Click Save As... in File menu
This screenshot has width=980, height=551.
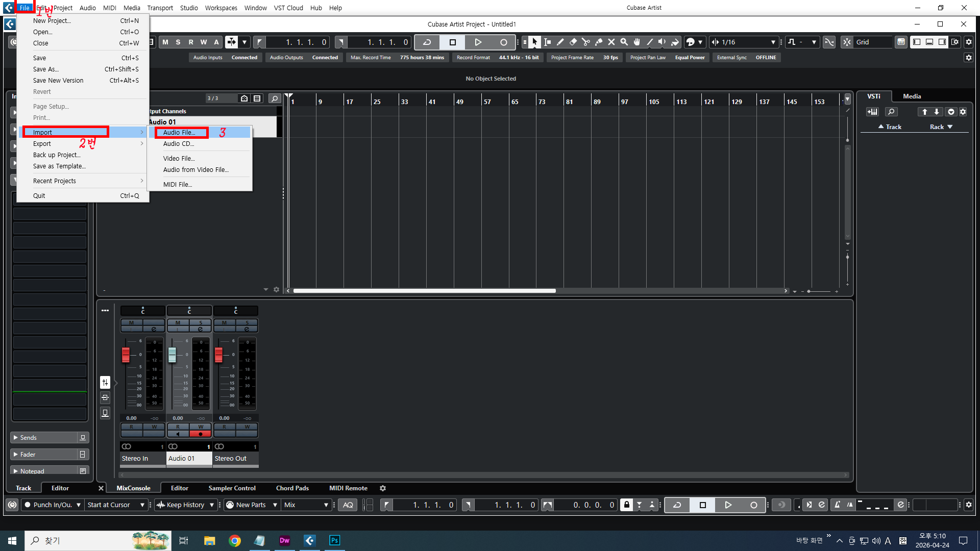[x=83, y=69]
